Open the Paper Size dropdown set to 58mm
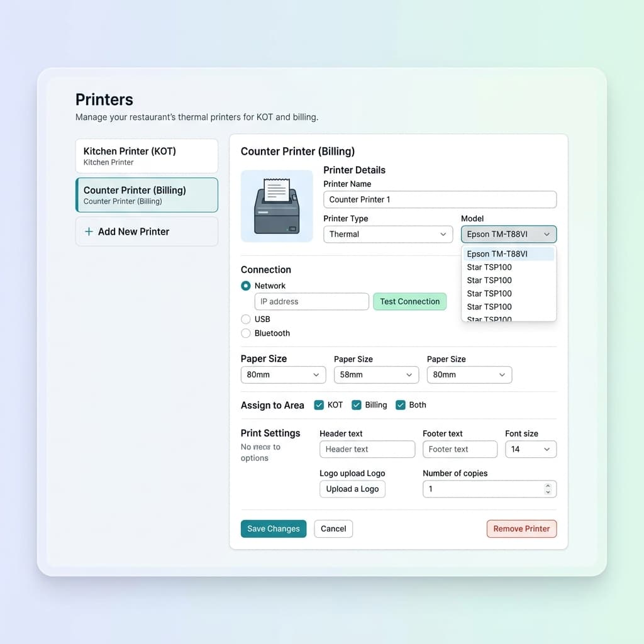Image resolution: width=644 pixels, height=644 pixels. pyautogui.click(x=376, y=375)
